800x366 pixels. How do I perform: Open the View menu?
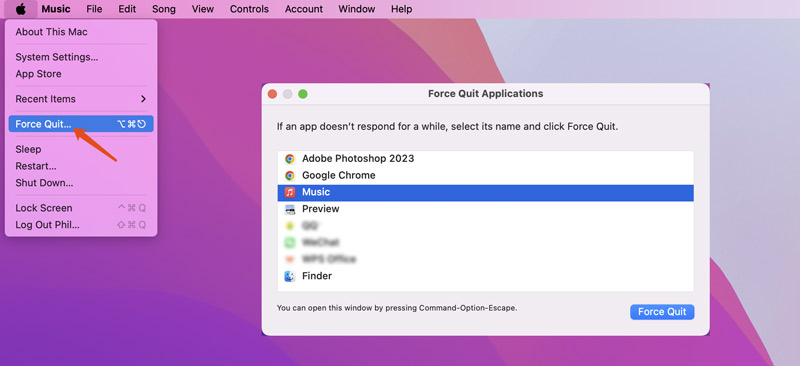click(203, 9)
